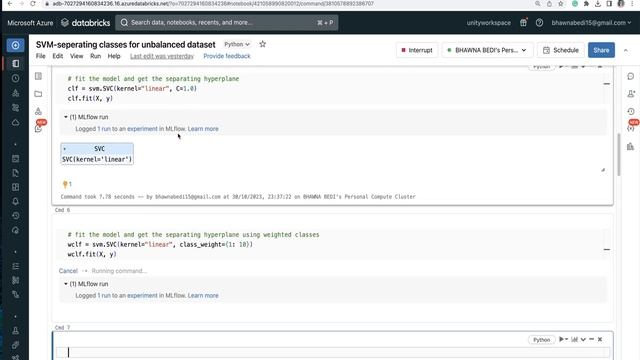Click the lightbulb hint icon under SVC output
The width and height of the screenshot is (640, 360).
click(65, 184)
